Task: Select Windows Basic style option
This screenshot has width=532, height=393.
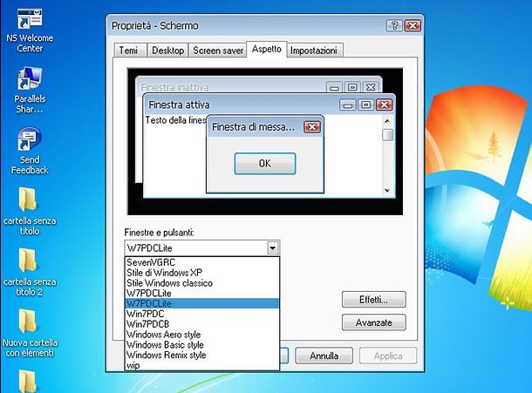Action: pyautogui.click(x=202, y=345)
